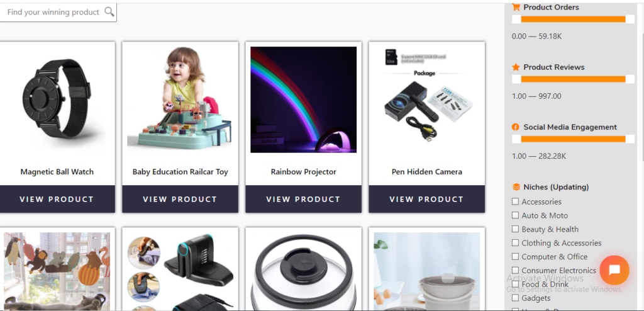Screen dimensions: 644x311
Task: Toggle the Clothing & Accessories checkbox
Action: coord(515,243)
